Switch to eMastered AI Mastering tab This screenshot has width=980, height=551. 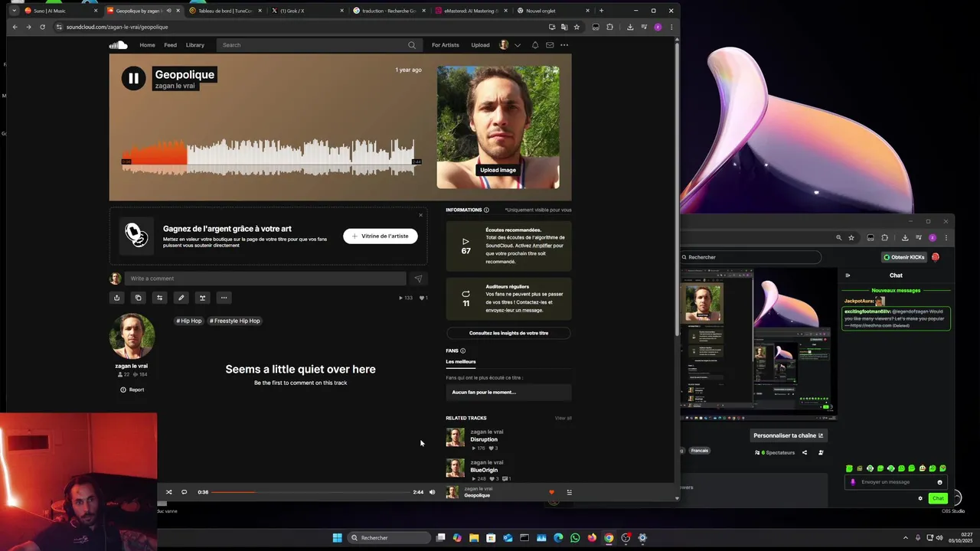pos(470,11)
